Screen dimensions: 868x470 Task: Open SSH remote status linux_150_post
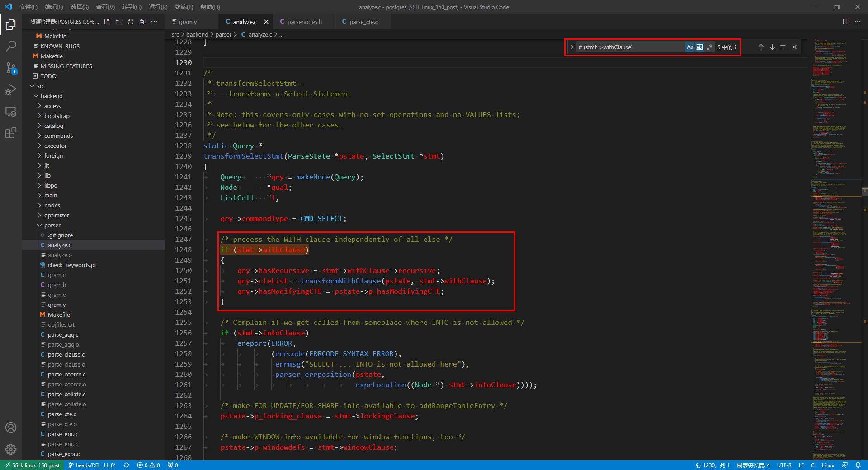(x=33, y=465)
